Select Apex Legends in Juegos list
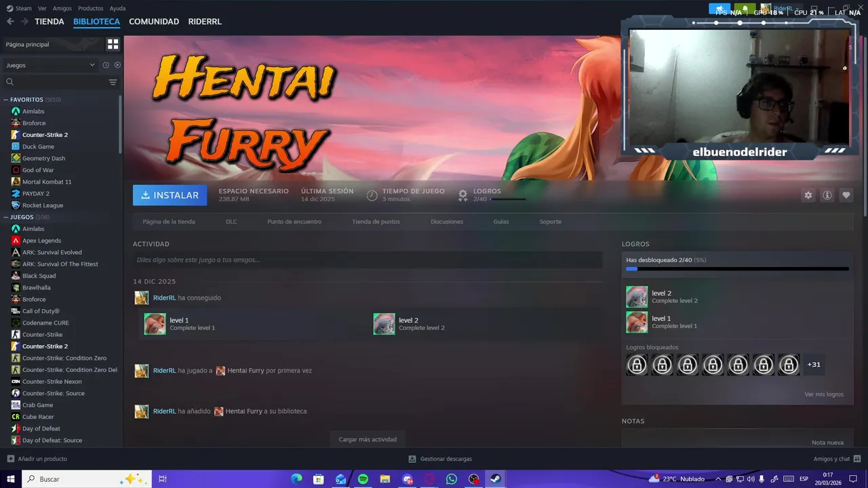 41,241
